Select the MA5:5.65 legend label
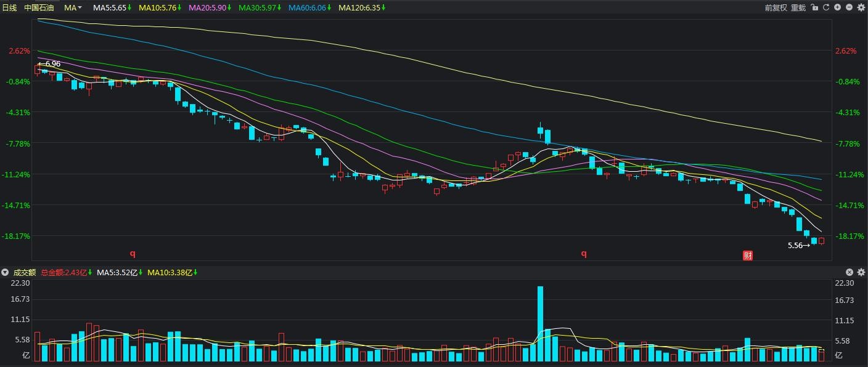This screenshot has width=868, height=367. point(110,8)
